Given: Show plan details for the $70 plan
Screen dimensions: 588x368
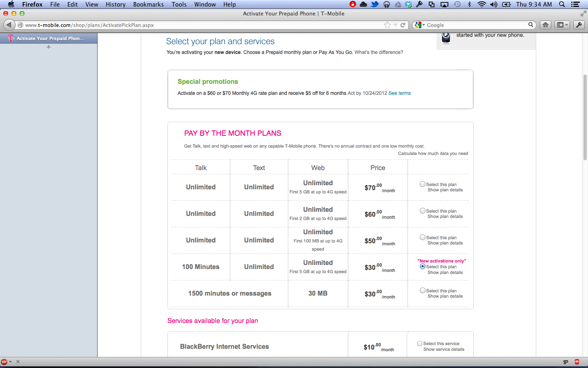Looking at the screenshot, I should 445,190.
